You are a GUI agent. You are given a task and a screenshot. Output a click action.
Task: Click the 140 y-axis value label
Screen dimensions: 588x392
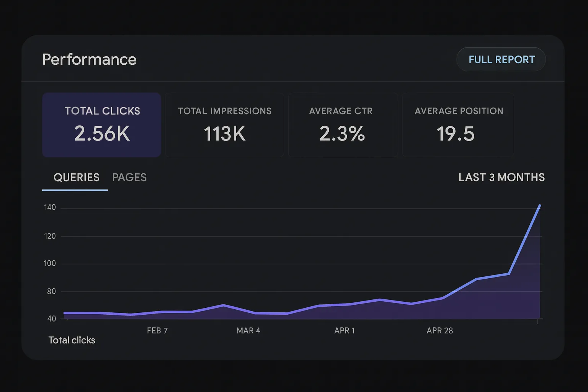(50, 207)
